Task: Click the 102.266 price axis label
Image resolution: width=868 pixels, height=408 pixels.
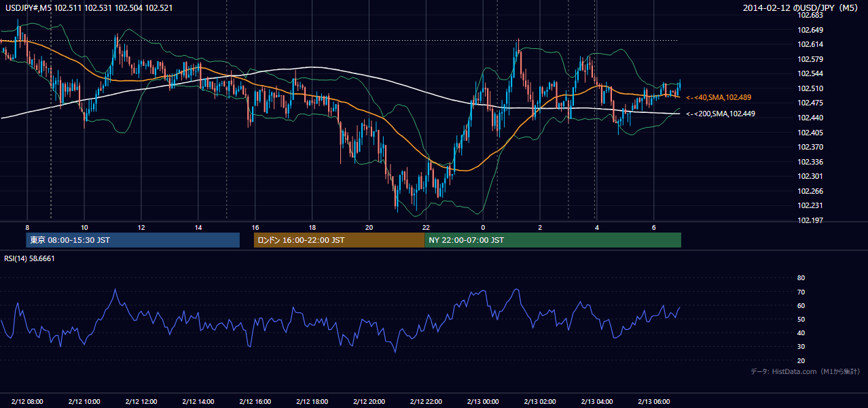Action: [x=810, y=191]
